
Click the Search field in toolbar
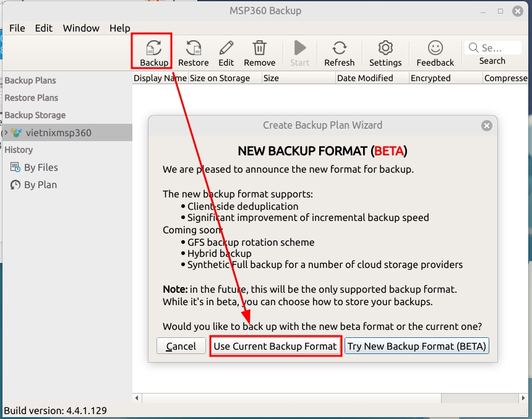(493, 48)
